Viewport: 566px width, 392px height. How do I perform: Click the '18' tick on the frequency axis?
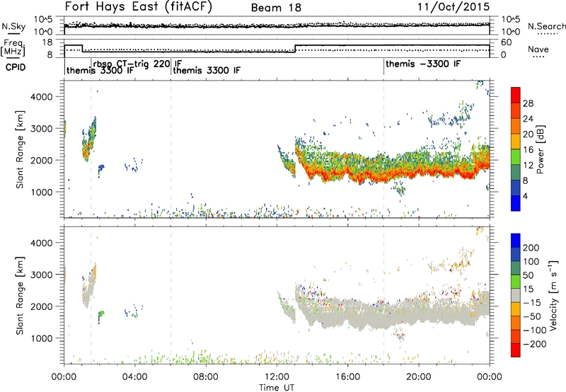(47, 42)
